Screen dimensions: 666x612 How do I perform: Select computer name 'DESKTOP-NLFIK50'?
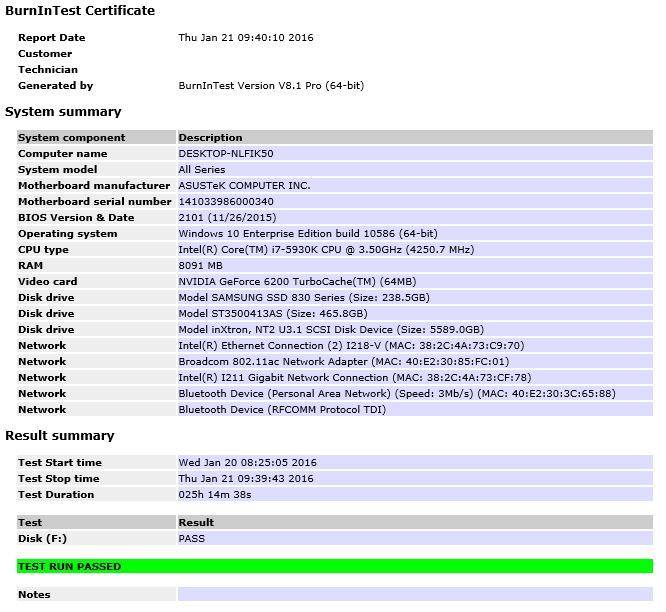(x=226, y=154)
